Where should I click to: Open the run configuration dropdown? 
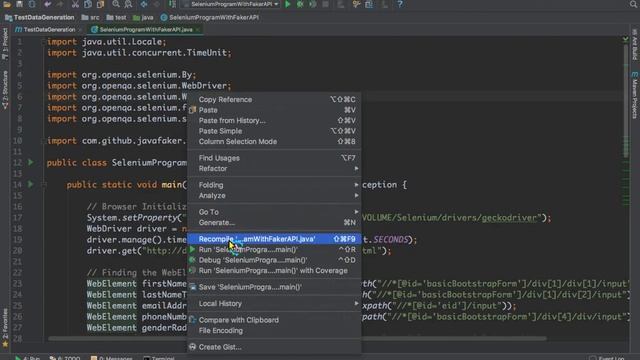point(231,4)
